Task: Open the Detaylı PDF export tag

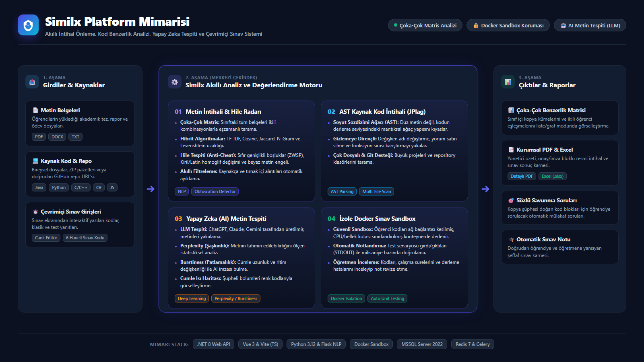Action: point(522,176)
